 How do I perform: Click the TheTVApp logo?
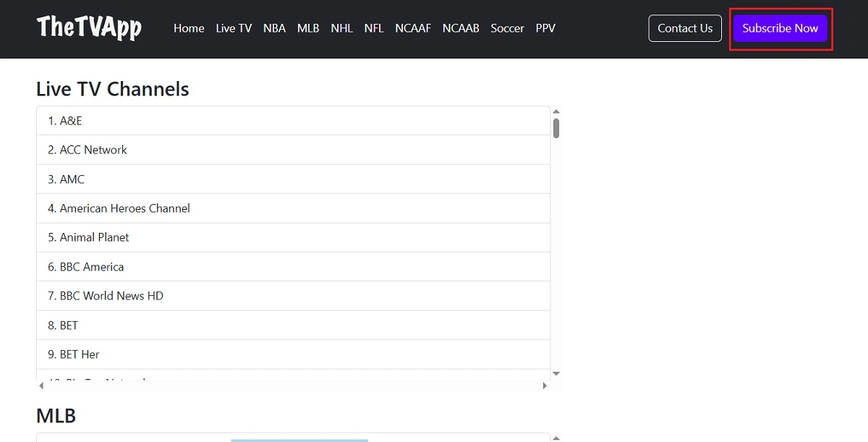click(x=89, y=27)
